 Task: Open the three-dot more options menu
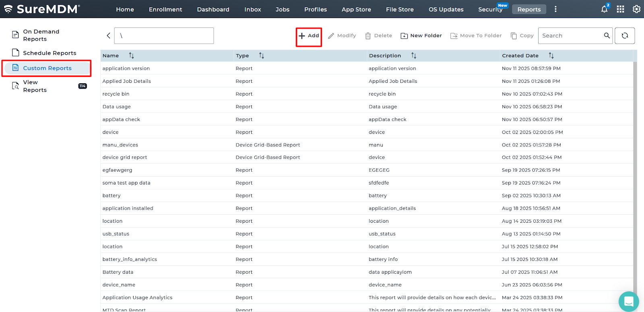(x=555, y=9)
